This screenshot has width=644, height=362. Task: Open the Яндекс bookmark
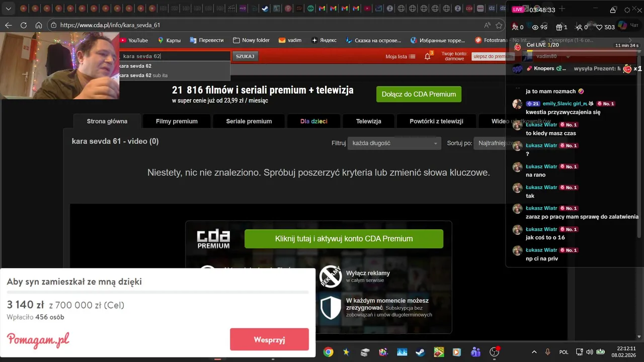tap(324, 40)
